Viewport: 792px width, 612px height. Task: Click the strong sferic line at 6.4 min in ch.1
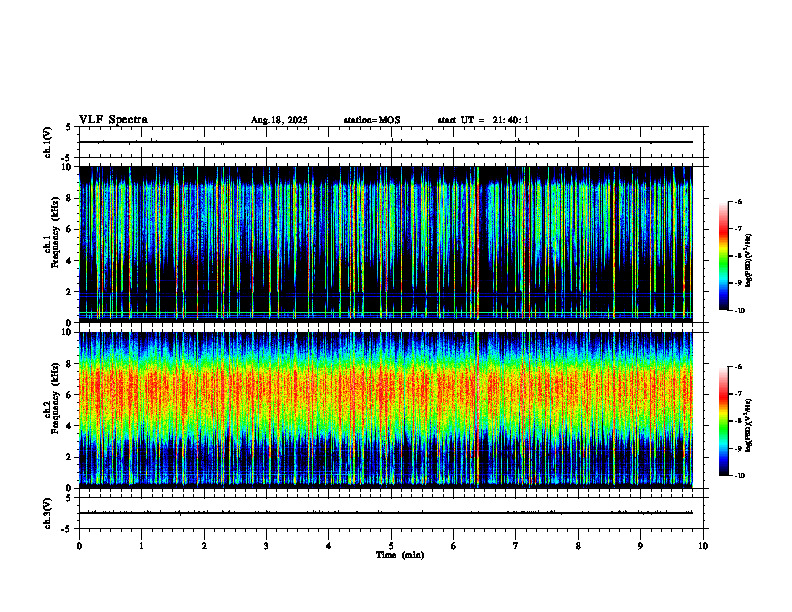[x=477, y=244]
